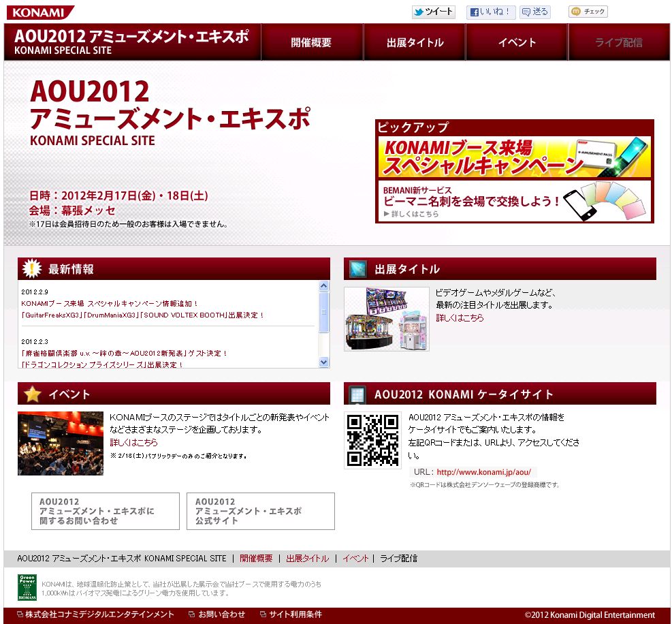Click the arcade machines thumbnail image
Screen dimensions: 672x624
pos(387,319)
